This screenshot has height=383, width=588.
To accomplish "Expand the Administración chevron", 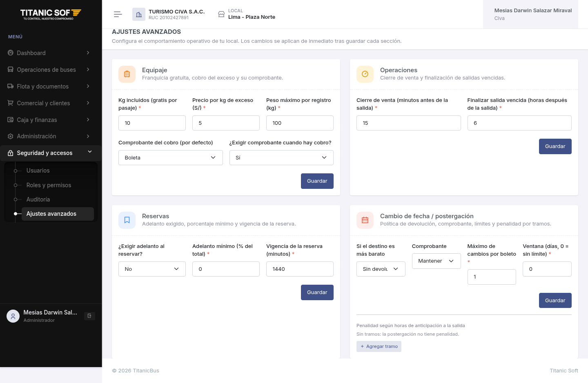I will [x=88, y=136].
